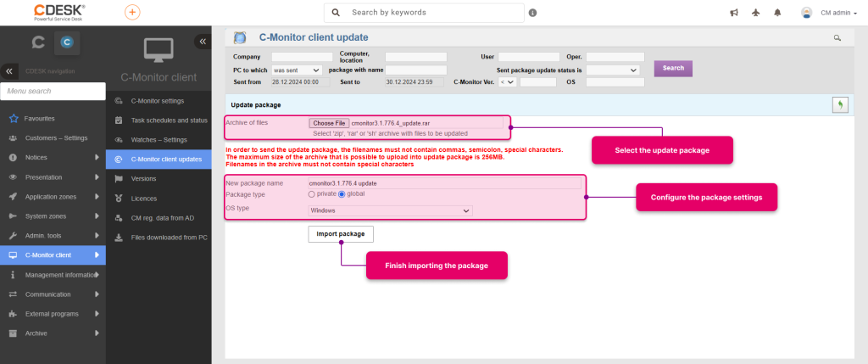Screen dimensions: 868x364
Task: Click the Import package button
Action: [341, 234]
